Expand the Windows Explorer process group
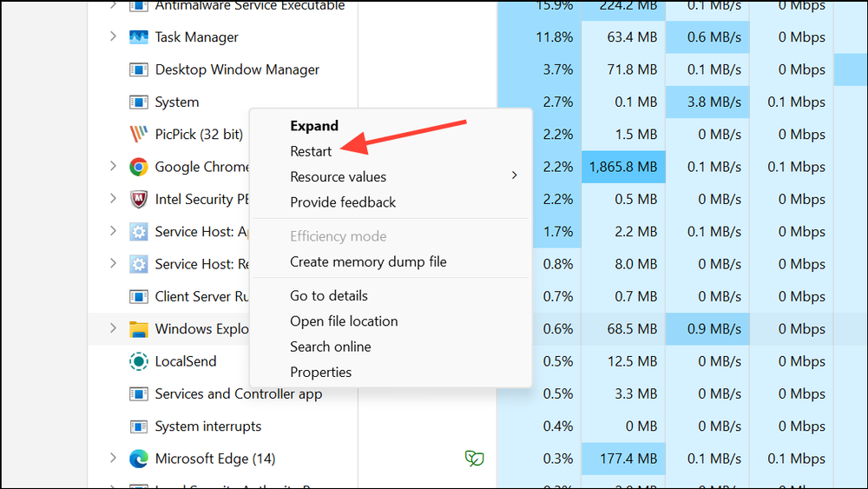Image resolution: width=868 pixels, height=489 pixels. [x=113, y=328]
